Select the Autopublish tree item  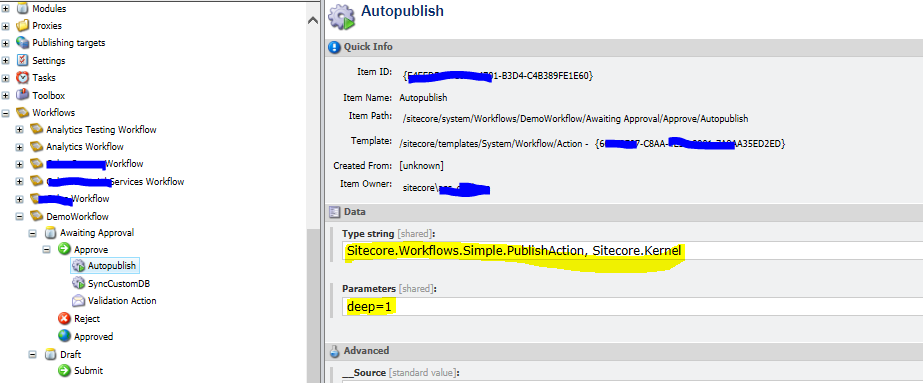(112, 266)
